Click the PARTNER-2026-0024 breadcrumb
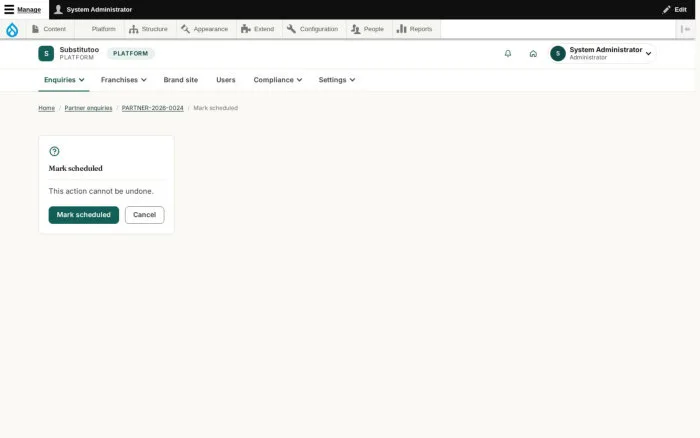Image resolution: width=700 pixels, height=438 pixels. click(153, 108)
